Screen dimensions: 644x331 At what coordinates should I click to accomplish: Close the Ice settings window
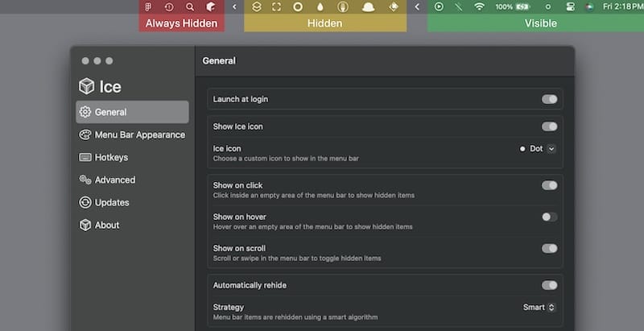coord(85,60)
